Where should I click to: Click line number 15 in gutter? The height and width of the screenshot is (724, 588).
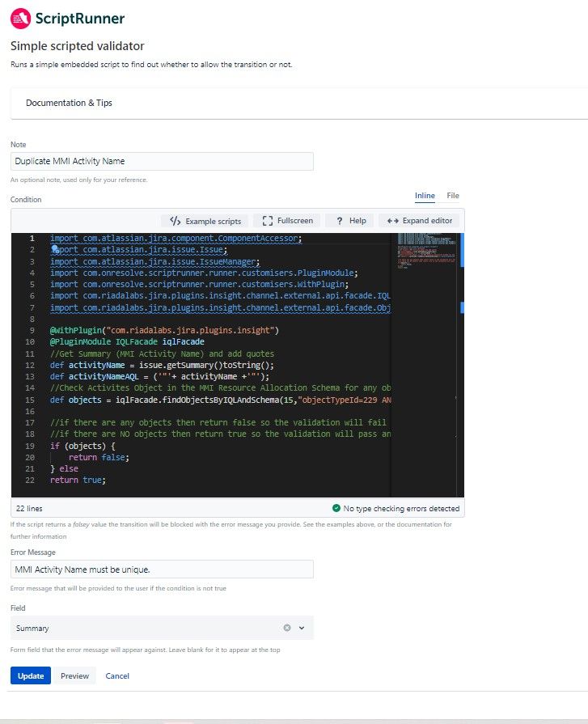pyautogui.click(x=30, y=400)
